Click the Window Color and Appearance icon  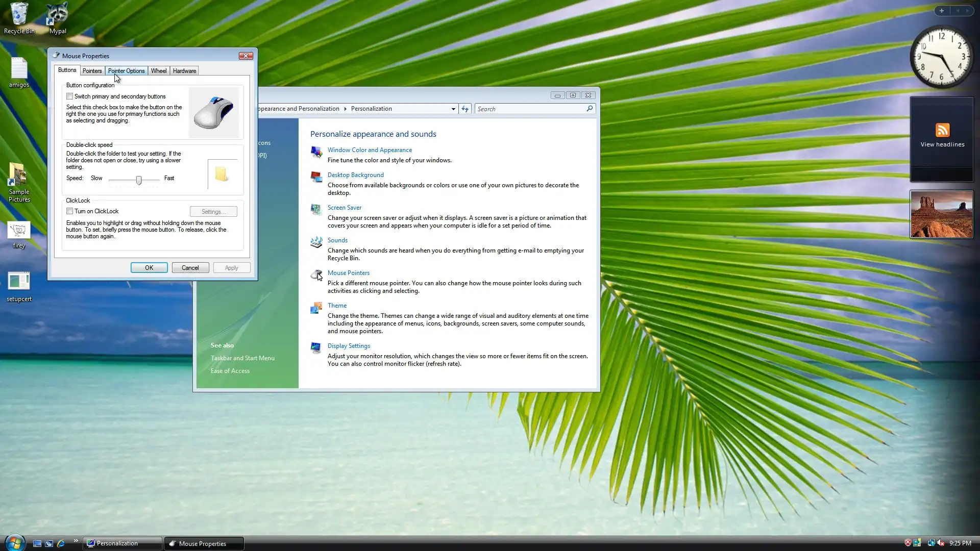(316, 152)
